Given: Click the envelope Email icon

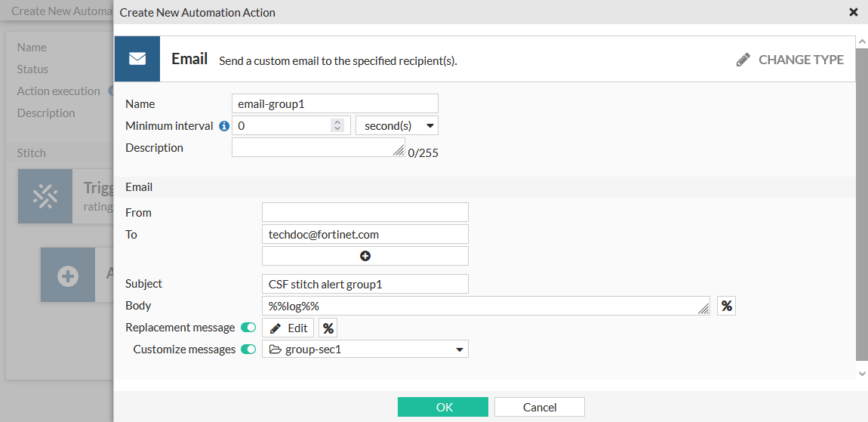Looking at the screenshot, I should (x=137, y=59).
